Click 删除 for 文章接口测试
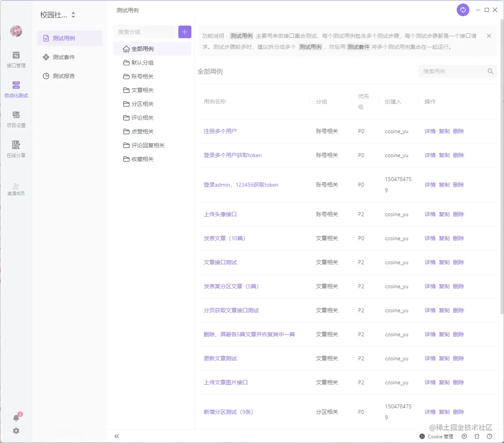 458,262
